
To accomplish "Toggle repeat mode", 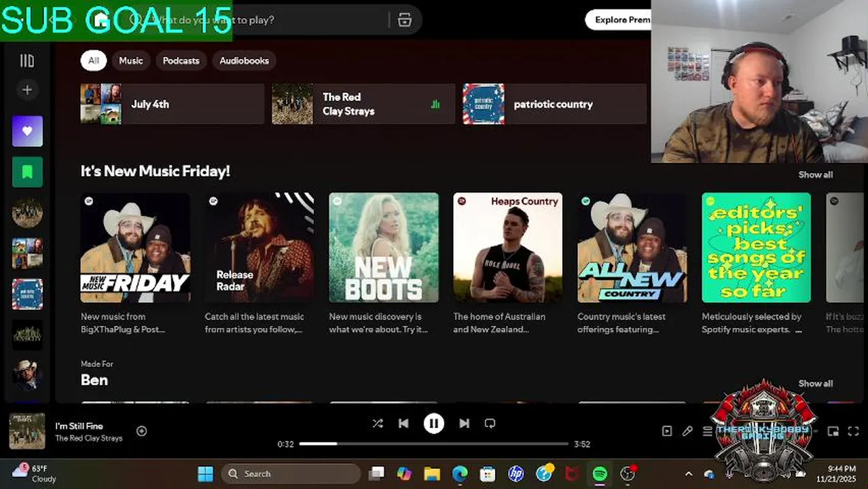I will click(490, 423).
